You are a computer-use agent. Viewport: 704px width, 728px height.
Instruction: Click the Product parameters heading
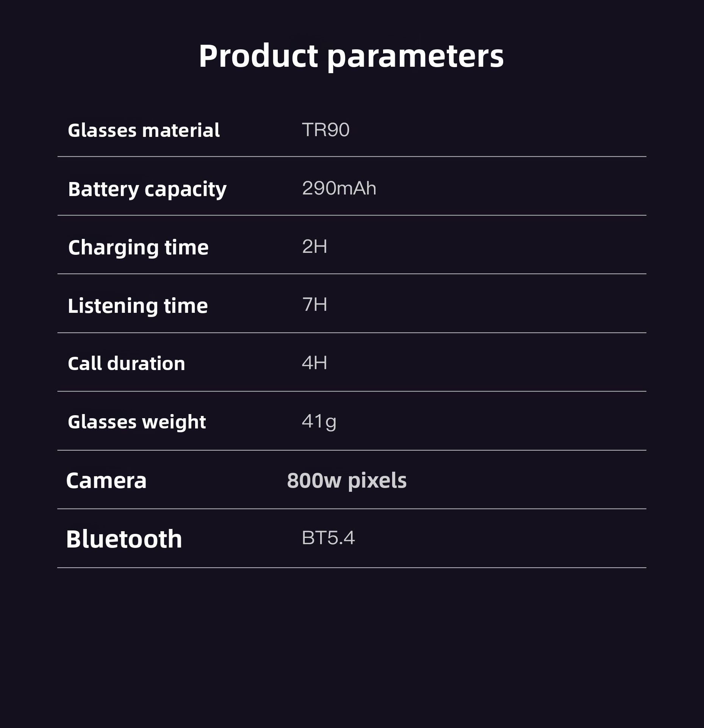click(351, 57)
